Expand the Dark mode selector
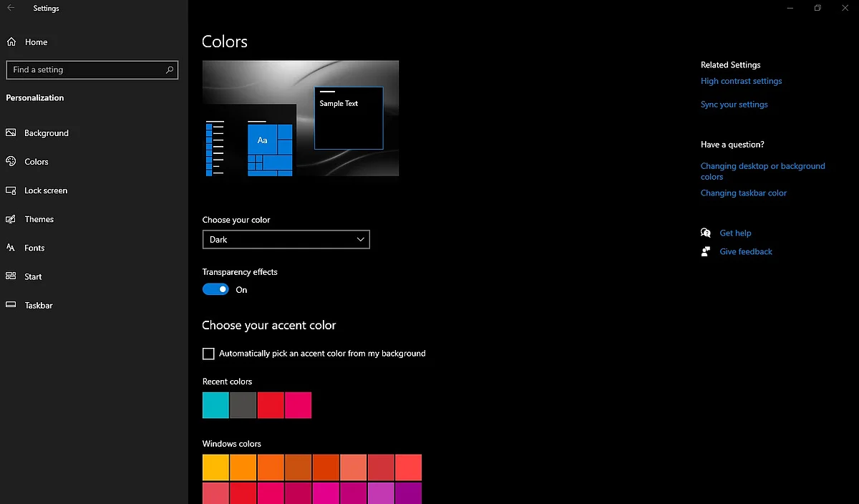Viewport: 859px width, 504px height. point(360,239)
